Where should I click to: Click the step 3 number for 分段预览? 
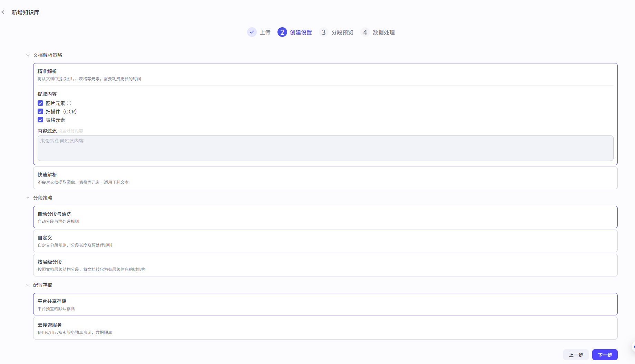click(x=324, y=32)
